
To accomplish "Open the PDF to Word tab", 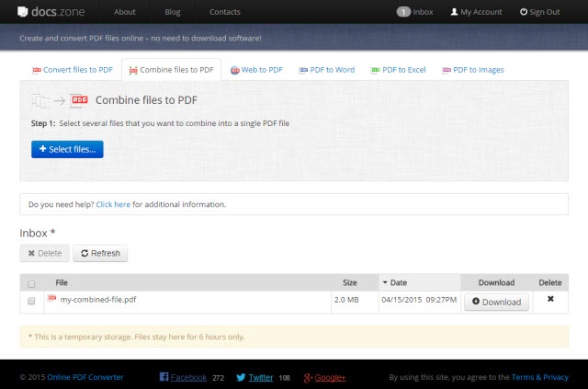I will click(327, 70).
